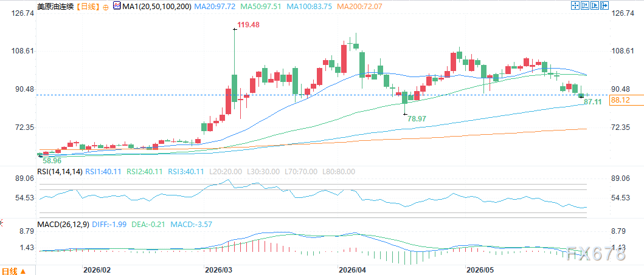
Task: Click the RSI(14,14,14) indicator label
Action: pyautogui.click(x=60, y=171)
